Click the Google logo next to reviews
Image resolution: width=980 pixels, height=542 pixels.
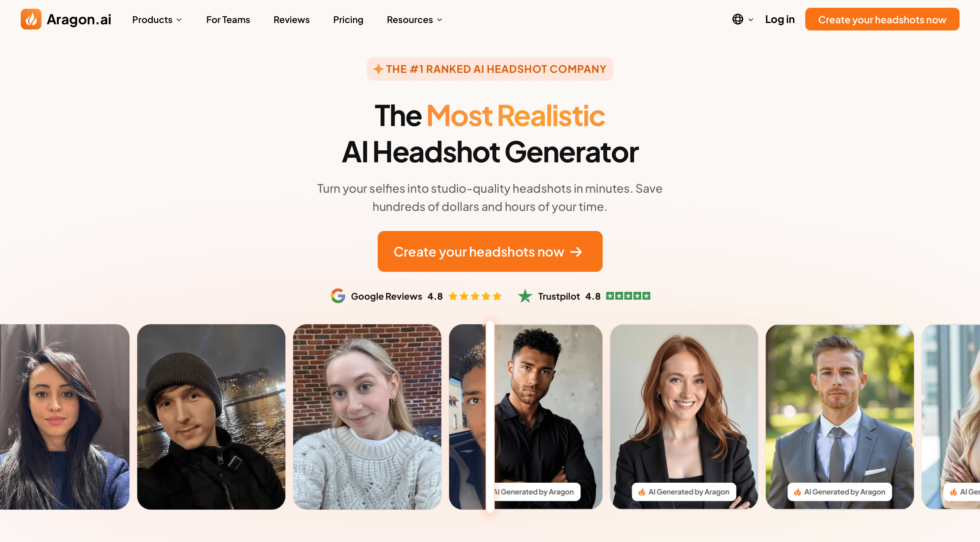[x=338, y=296]
